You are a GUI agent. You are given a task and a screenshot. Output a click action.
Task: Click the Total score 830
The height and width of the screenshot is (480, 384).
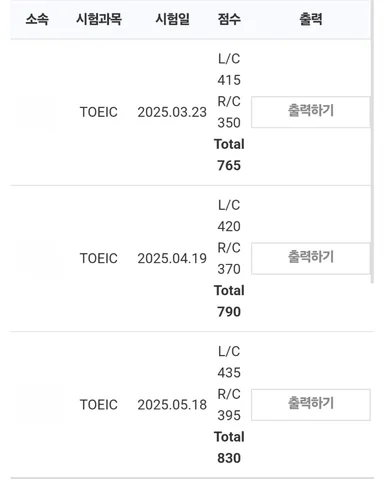[x=229, y=458]
